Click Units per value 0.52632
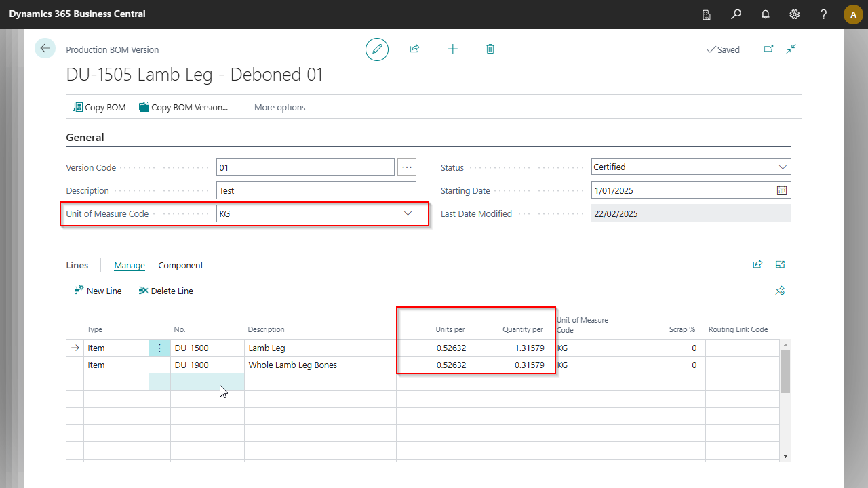This screenshot has height=488, width=868. 436,348
